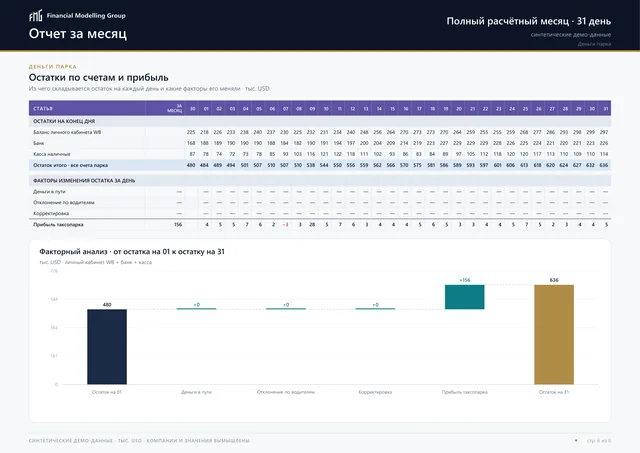
Task: Click the 'За месяц' column header
Action: pyautogui.click(x=175, y=108)
